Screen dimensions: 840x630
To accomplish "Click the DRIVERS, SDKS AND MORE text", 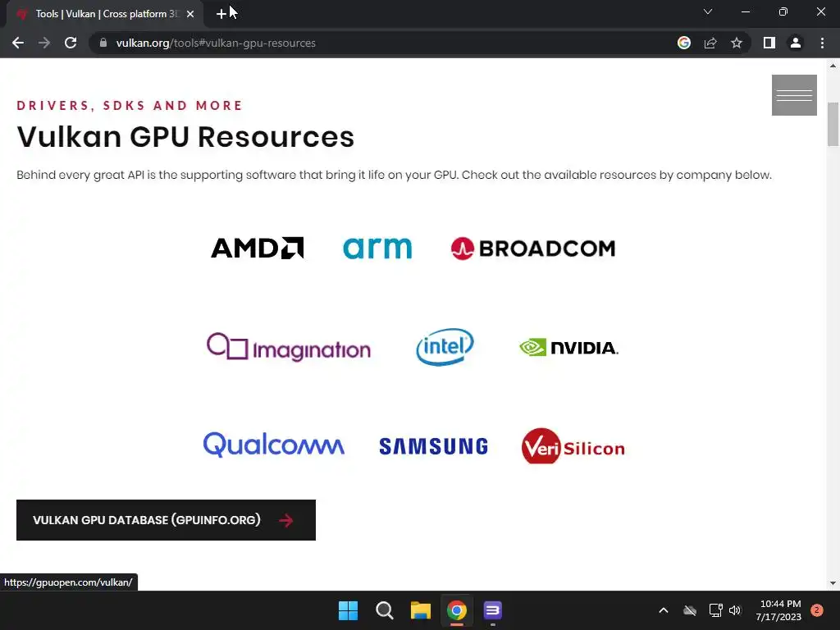I will [x=129, y=106].
